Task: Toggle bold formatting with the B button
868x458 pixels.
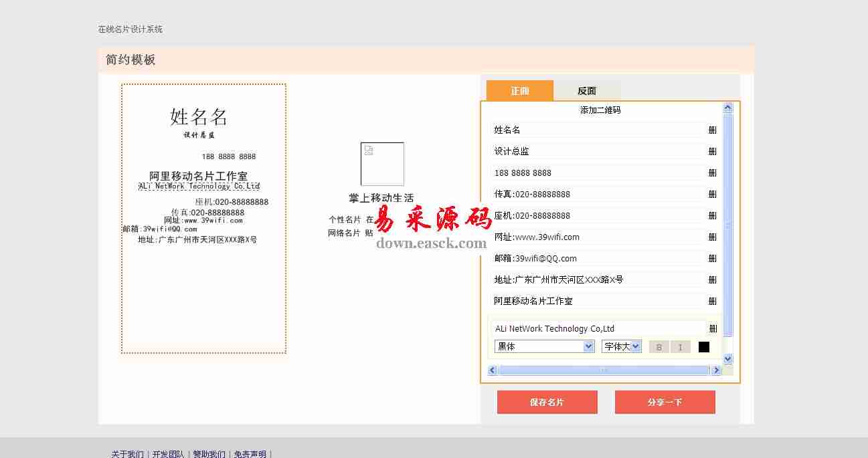Action: (659, 347)
